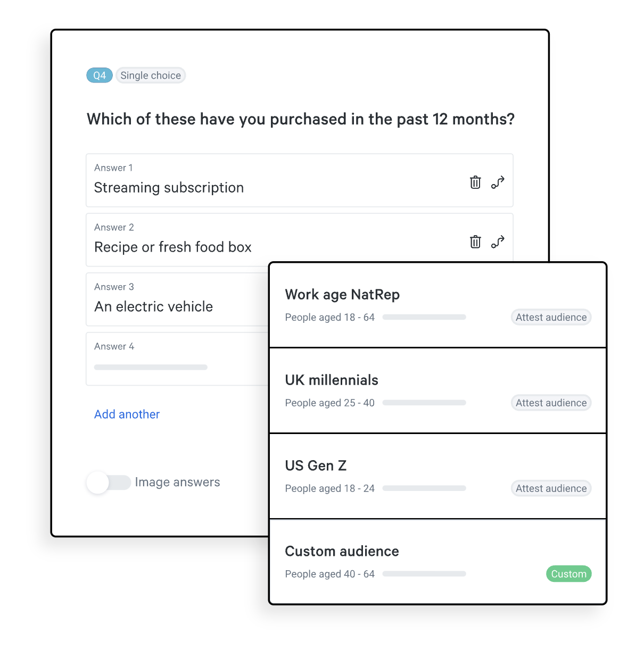644x650 pixels.
Task: Click the question title text
Action: 301,119
